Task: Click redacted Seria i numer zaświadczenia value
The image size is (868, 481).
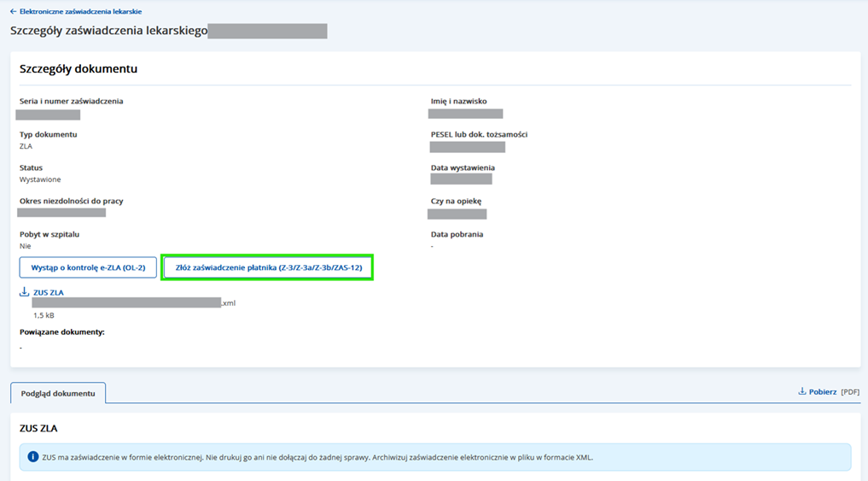Action: coord(50,114)
